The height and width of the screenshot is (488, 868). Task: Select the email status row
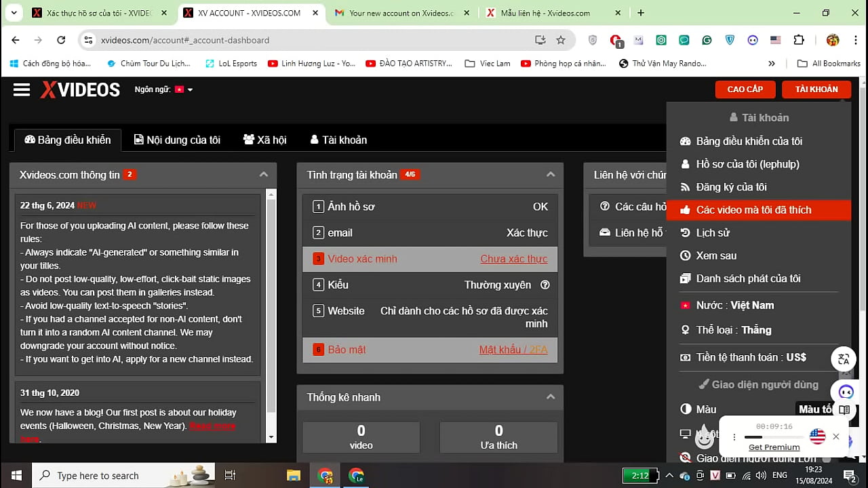430,232
